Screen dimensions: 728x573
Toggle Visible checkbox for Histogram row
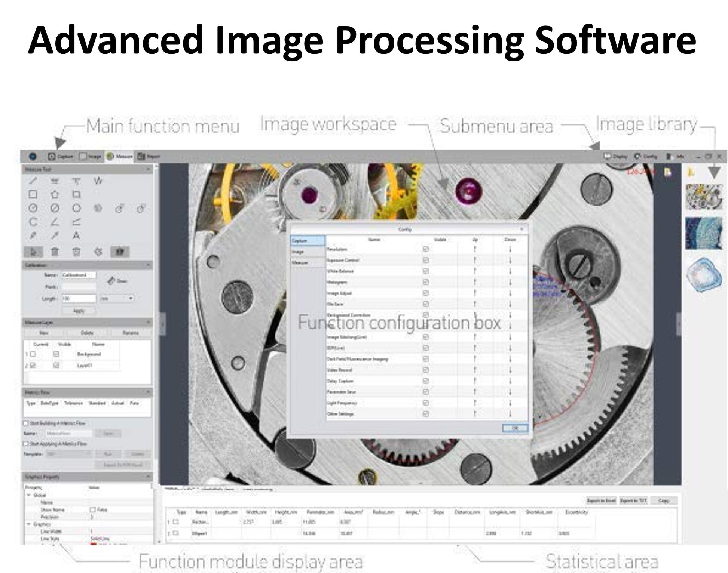(x=426, y=282)
